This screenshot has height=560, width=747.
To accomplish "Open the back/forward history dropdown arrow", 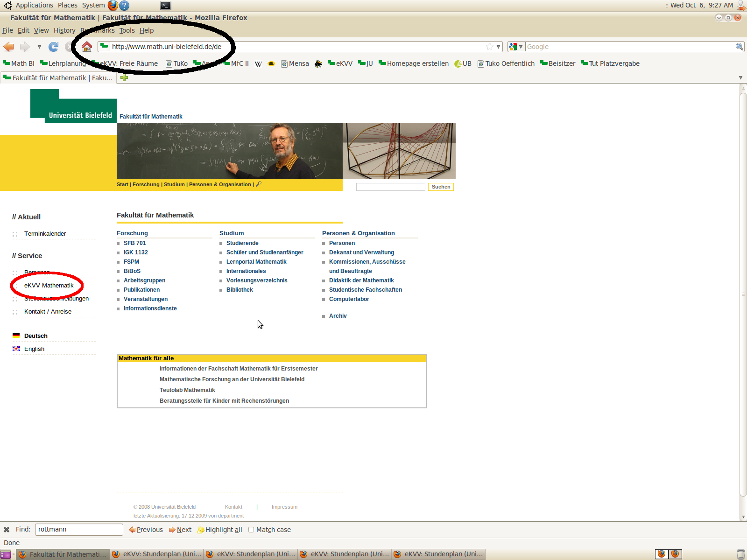I will pyautogui.click(x=39, y=47).
